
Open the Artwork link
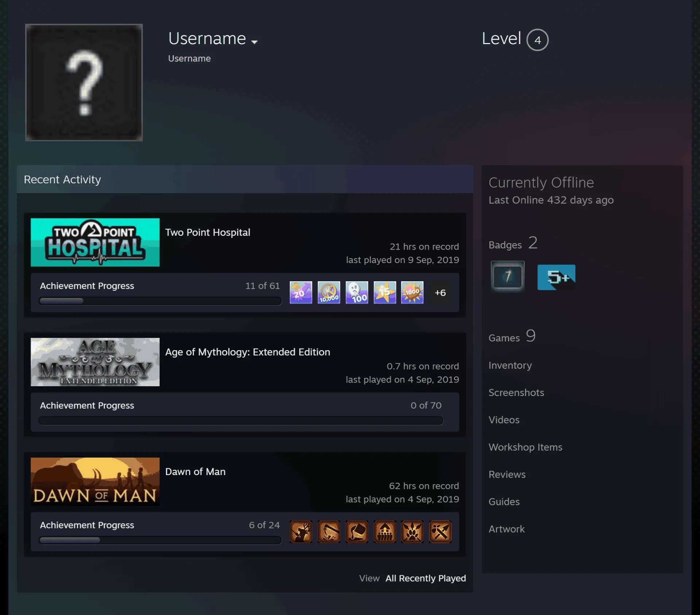point(506,529)
